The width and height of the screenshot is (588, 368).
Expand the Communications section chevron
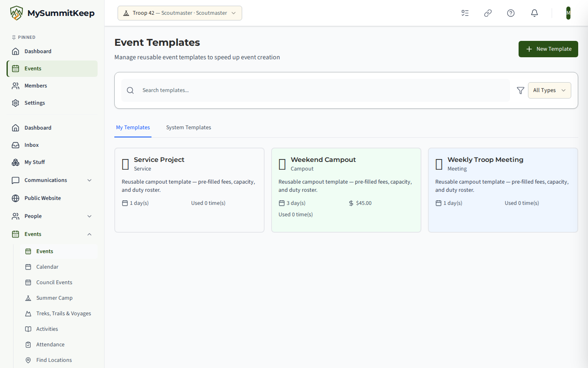coord(89,180)
